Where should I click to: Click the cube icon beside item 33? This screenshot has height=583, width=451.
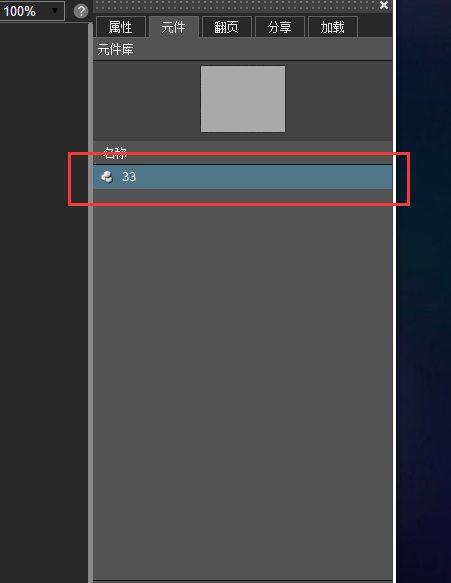point(107,177)
